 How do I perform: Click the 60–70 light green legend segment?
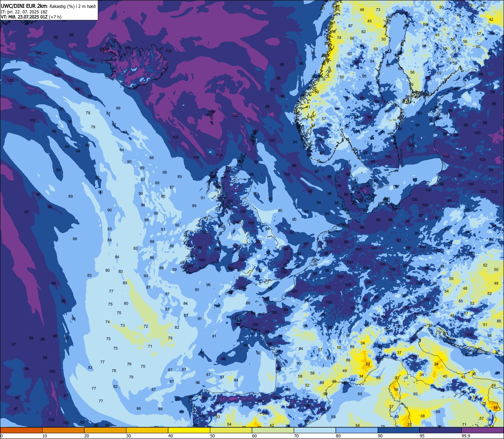click(273, 430)
